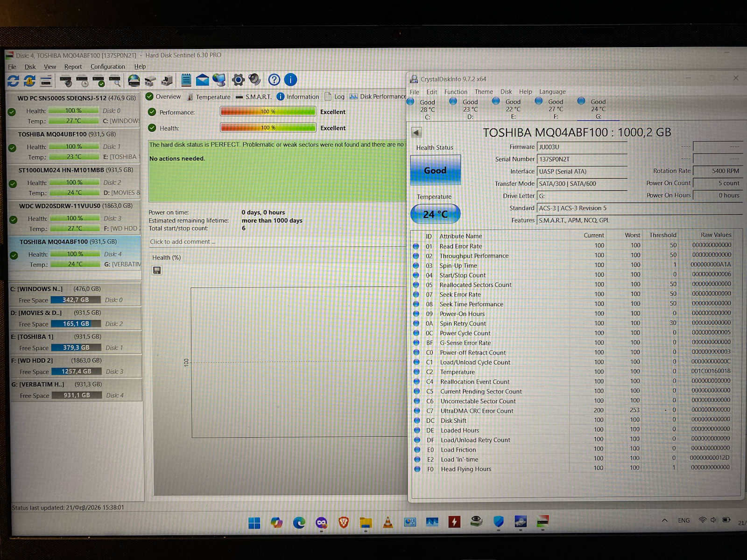747x560 pixels.
Task: Click the floppy save icon under Health (%)
Action: [157, 271]
